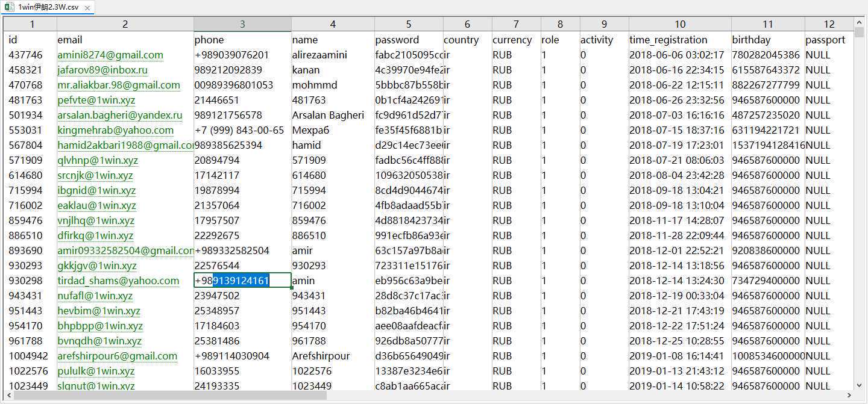Select RUB currency cell in row 458321
This screenshot has height=404, width=868.
pyautogui.click(x=516, y=70)
